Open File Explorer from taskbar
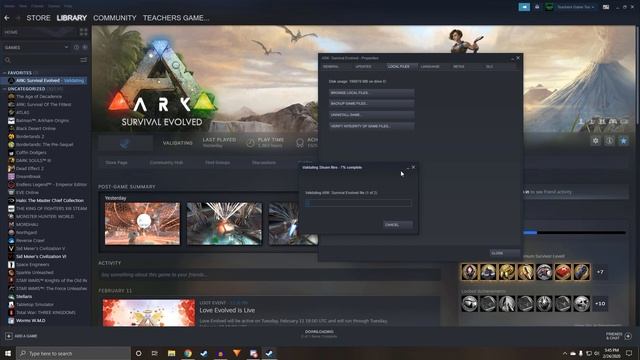The height and width of the screenshot is (360, 640). click(171, 353)
